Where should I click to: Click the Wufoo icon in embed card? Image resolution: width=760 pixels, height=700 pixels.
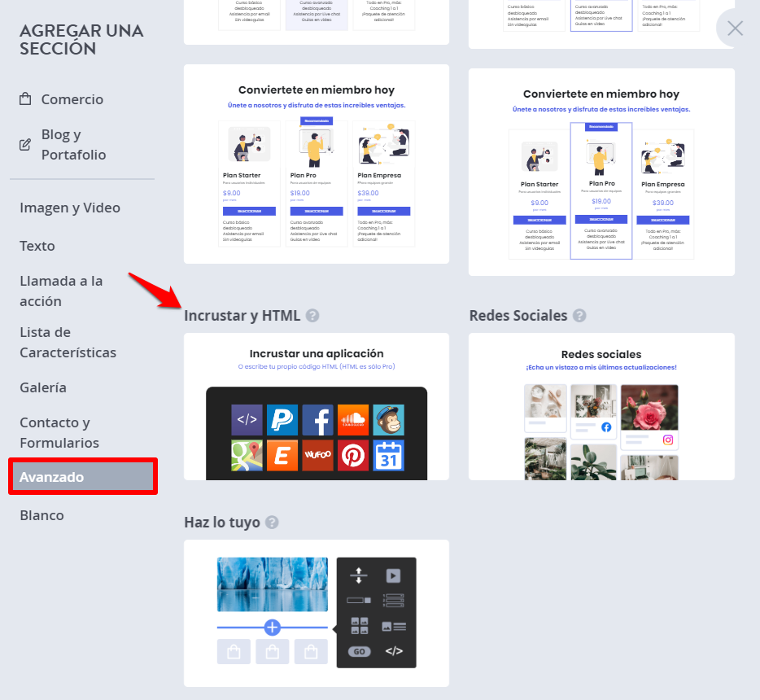tap(317, 455)
